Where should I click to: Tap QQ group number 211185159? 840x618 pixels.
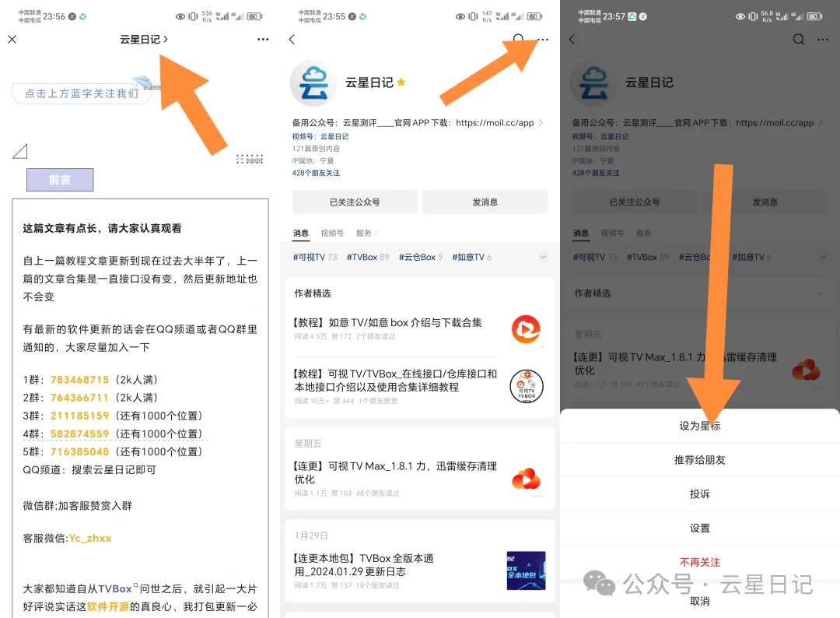click(80, 416)
